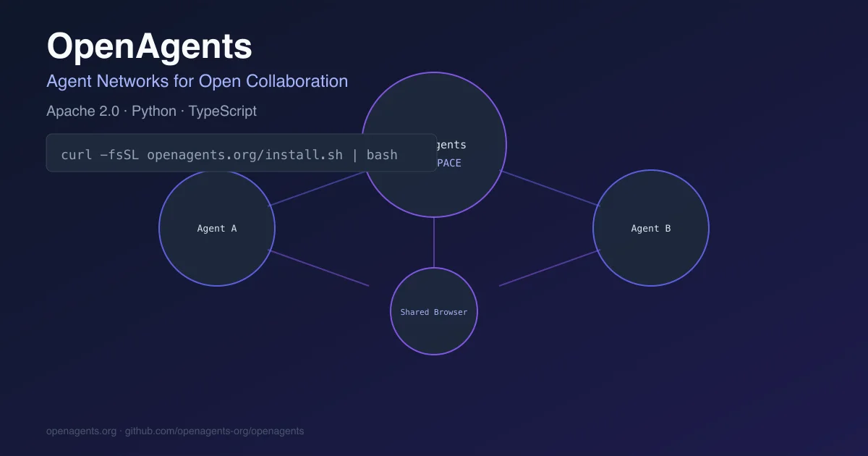Viewport: 868px width, 456px height.
Task: Click the OpenAgents title heading
Action: [150, 47]
